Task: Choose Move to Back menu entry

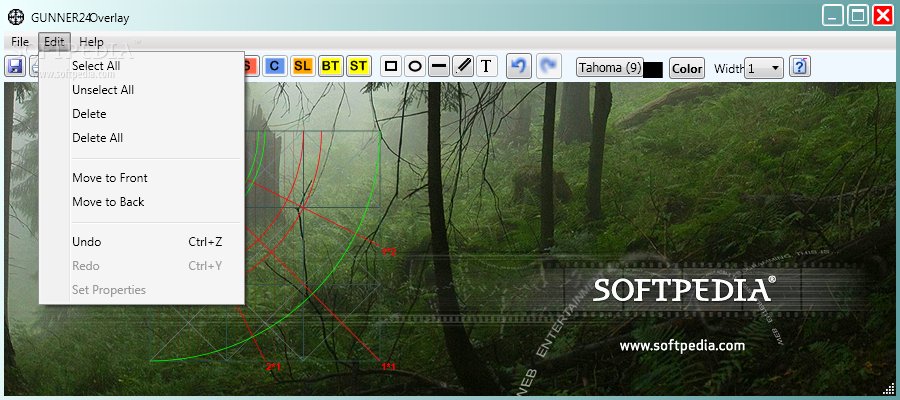Action: point(142,202)
